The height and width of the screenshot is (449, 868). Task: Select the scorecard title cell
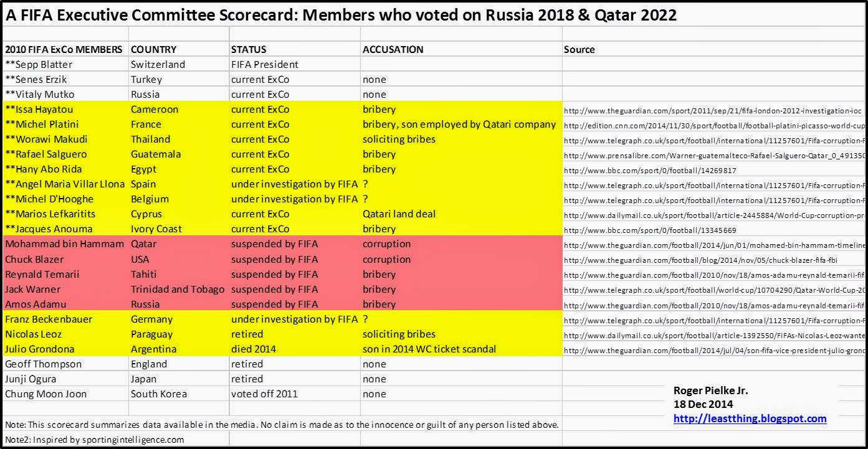[341, 16]
